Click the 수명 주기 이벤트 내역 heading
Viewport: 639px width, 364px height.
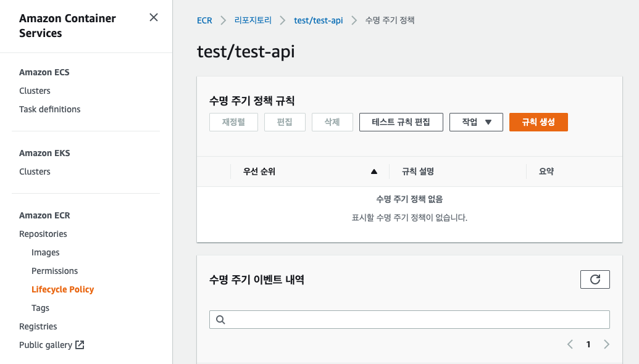pos(257,279)
